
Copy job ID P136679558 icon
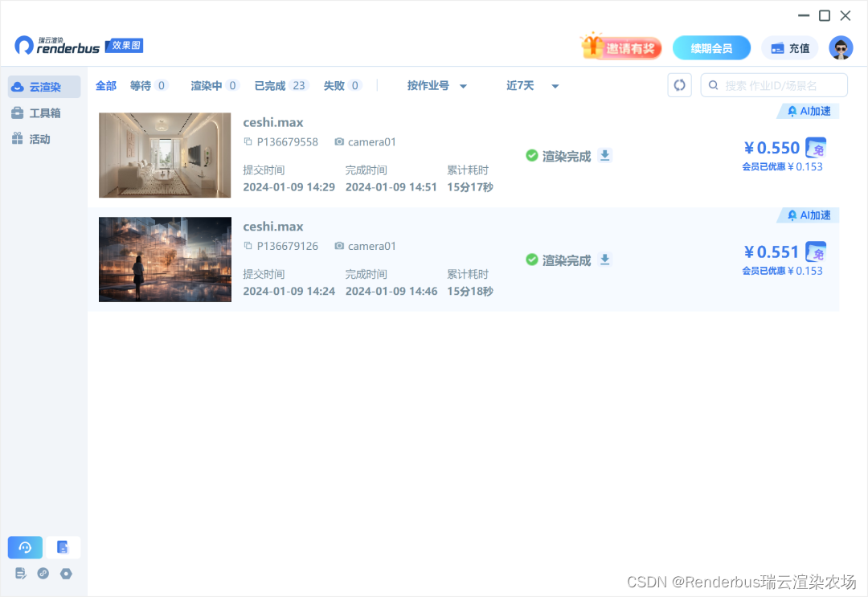click(248, 142)
